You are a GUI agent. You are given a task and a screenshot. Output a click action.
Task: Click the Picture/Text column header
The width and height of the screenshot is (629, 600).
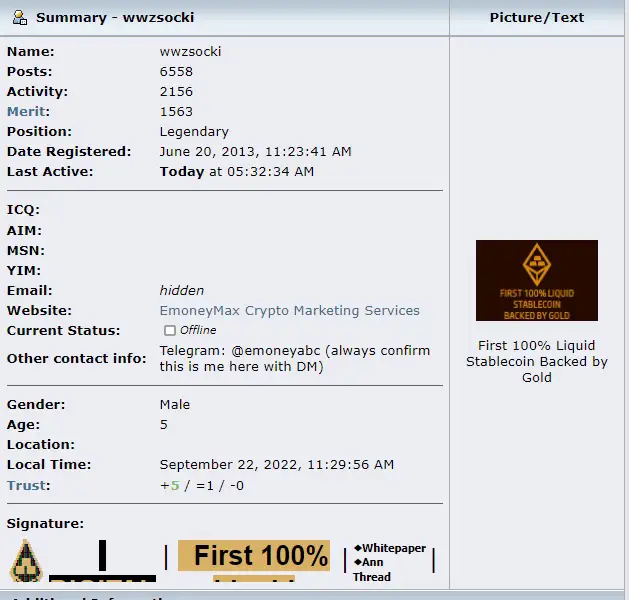click(x=537, y=18)
